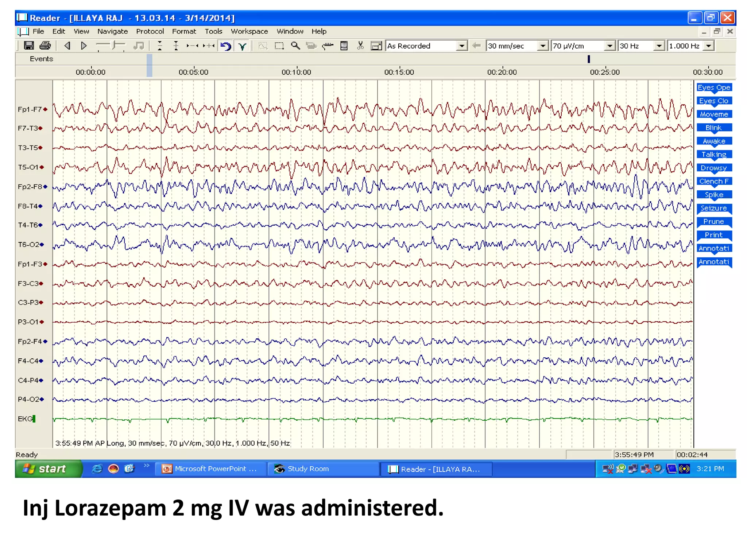Click the dashed rectangle selection icon

(279, 46)
